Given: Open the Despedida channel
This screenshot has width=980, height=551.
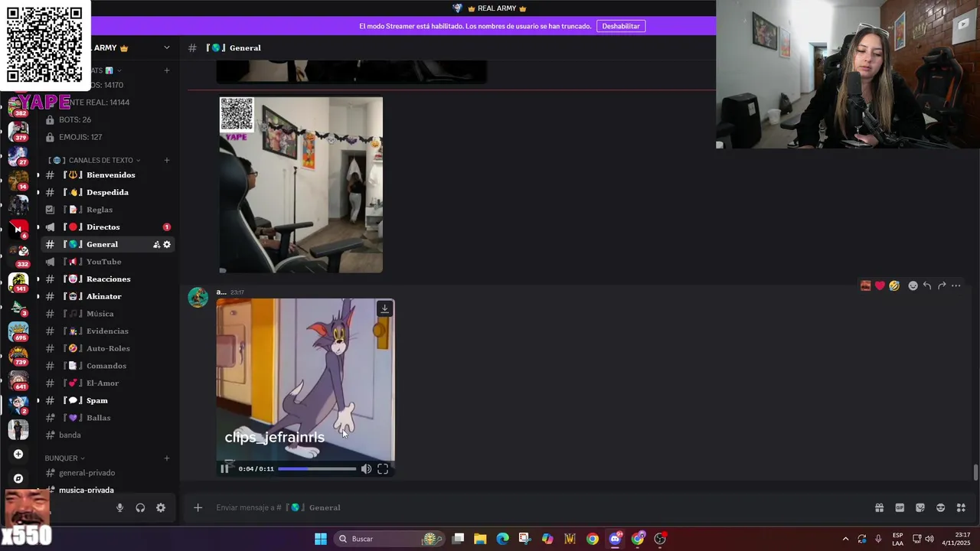Looking at the screenshot, I should (x=107, y=192).
